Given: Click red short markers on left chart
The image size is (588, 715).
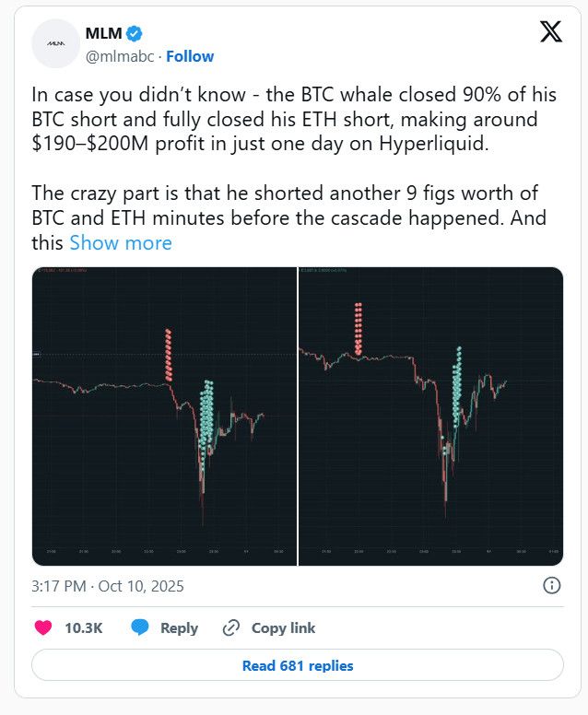Looking at the screenshot, I should [x=168, y=355].
